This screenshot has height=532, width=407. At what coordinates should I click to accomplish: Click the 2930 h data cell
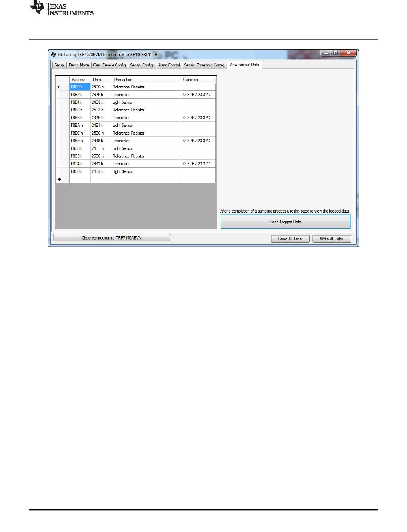pyautogui.click(x=101, y=141)
